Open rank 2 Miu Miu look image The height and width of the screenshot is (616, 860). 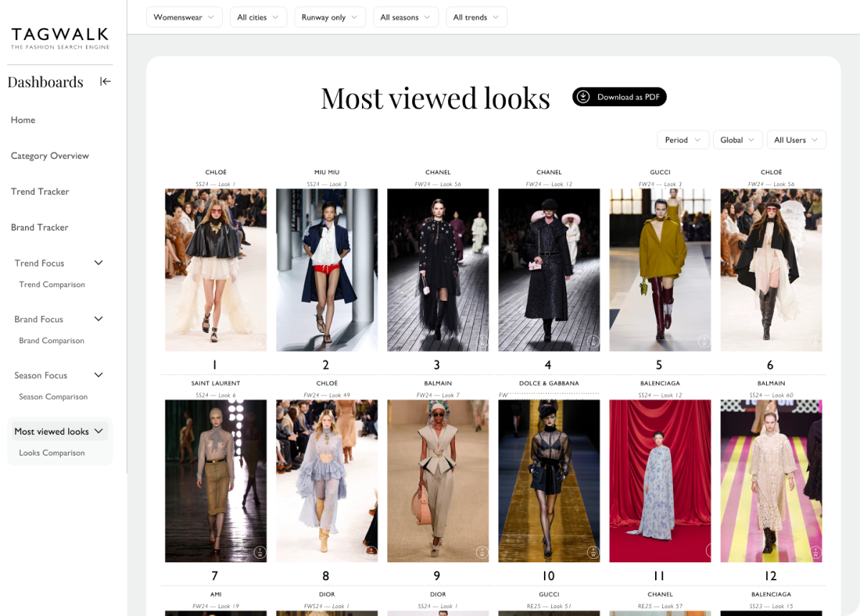[x=327, y=270]
